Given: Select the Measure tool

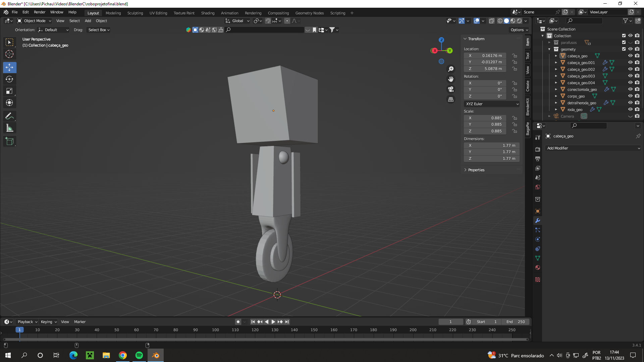Looking at the screenshot, I should [9, 128].
